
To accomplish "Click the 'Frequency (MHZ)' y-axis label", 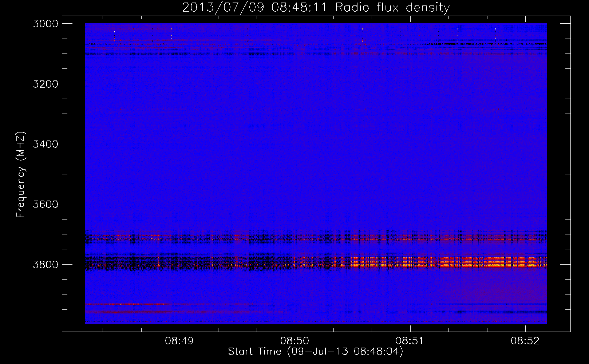I will click(21, 175).
